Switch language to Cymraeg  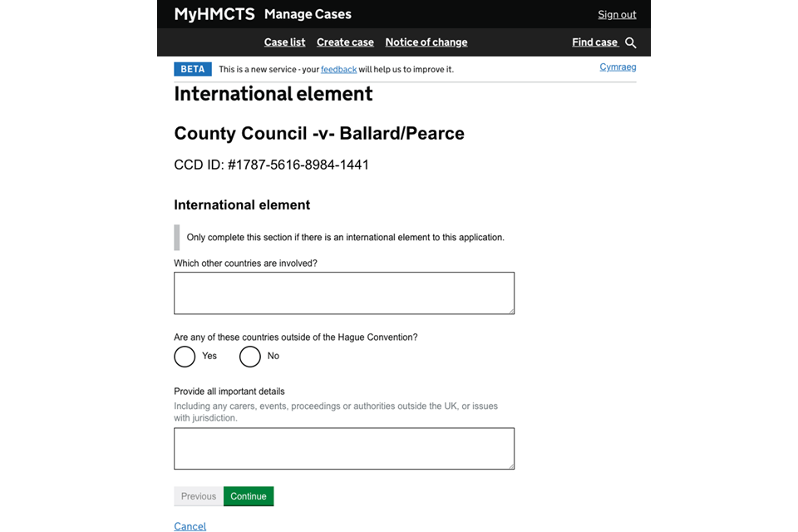[x=618, y=66]
